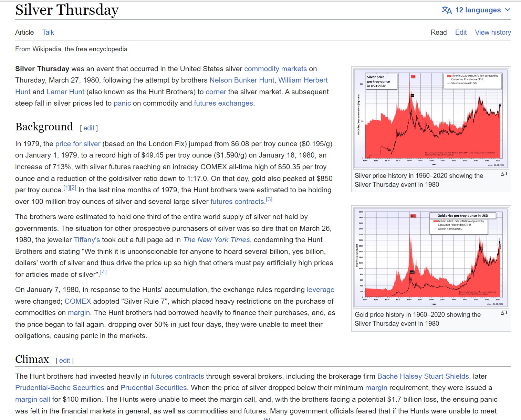Click 'From Wikipedia, the free encyclopedia'
521x420 pixels.
(71, 49)
